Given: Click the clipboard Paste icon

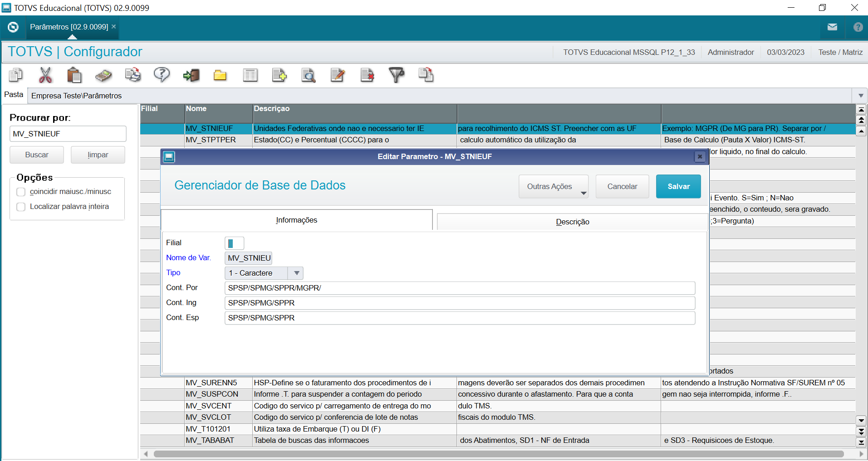Looking at the screenshot, I should pos(74,75).
